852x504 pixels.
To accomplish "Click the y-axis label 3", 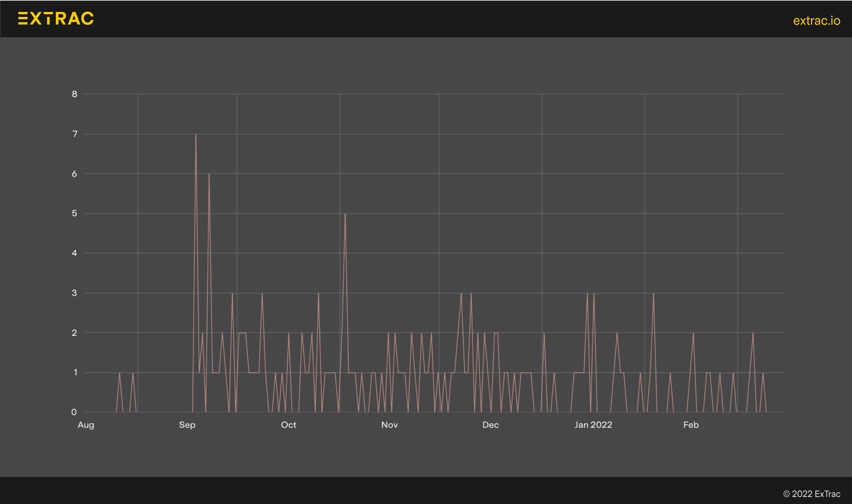I will point(74,293).
